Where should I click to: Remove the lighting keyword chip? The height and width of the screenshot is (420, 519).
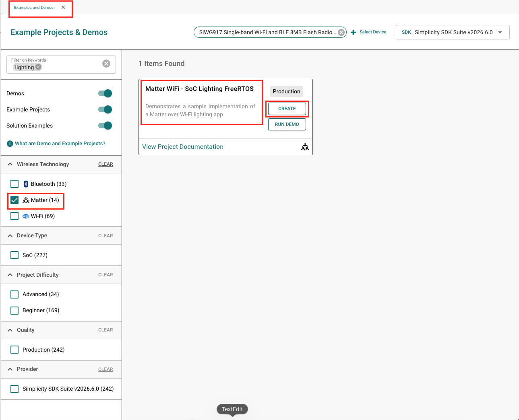point(38,67)
